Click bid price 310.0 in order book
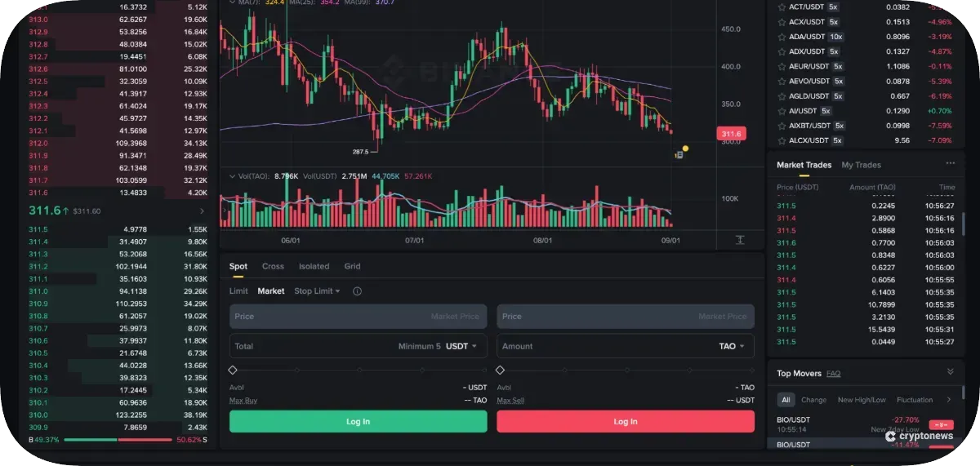 pyautogui.click(x=38, y=415)
